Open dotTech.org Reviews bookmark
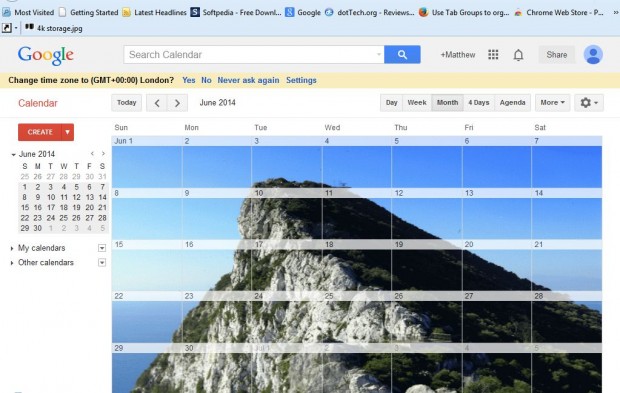Viewport: 620px width, 393px height. tap(369, 12)
